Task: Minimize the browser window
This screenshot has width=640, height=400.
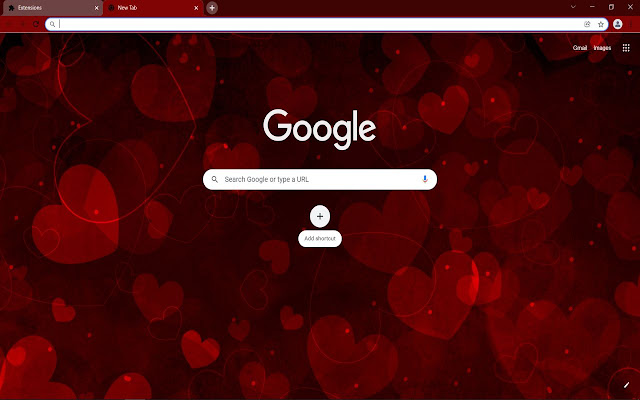Action: pos(592,7)
